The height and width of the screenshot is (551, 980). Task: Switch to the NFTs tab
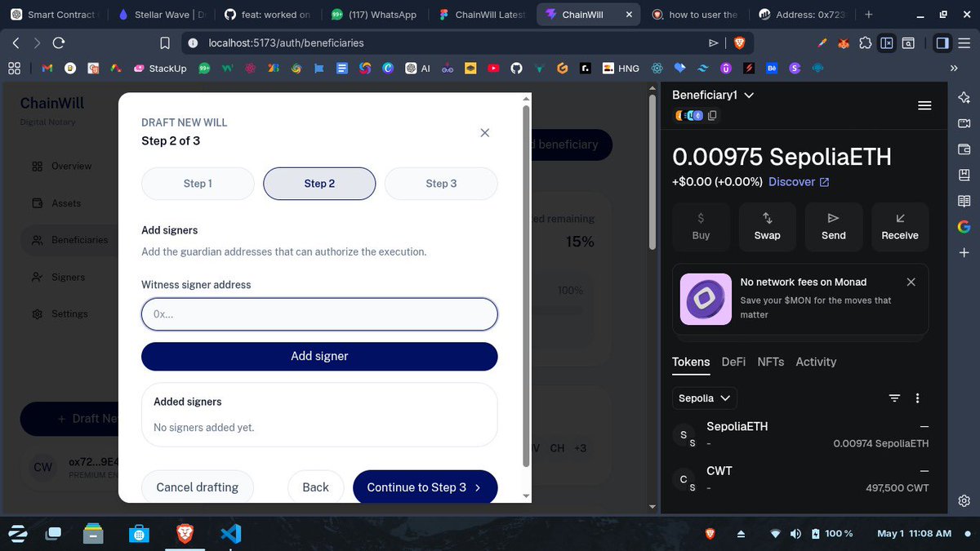pyautogui.click(x=770, y=362)
